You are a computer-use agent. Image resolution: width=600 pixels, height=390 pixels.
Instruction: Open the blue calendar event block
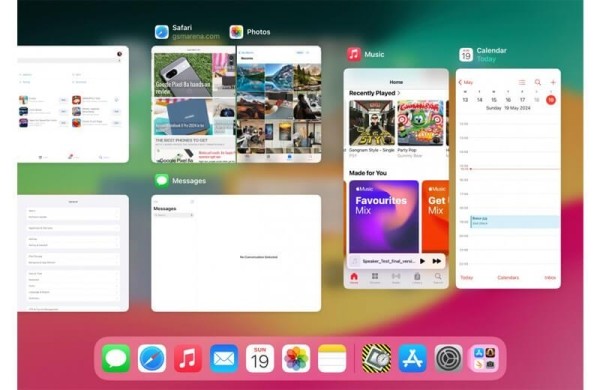(515, 222)
